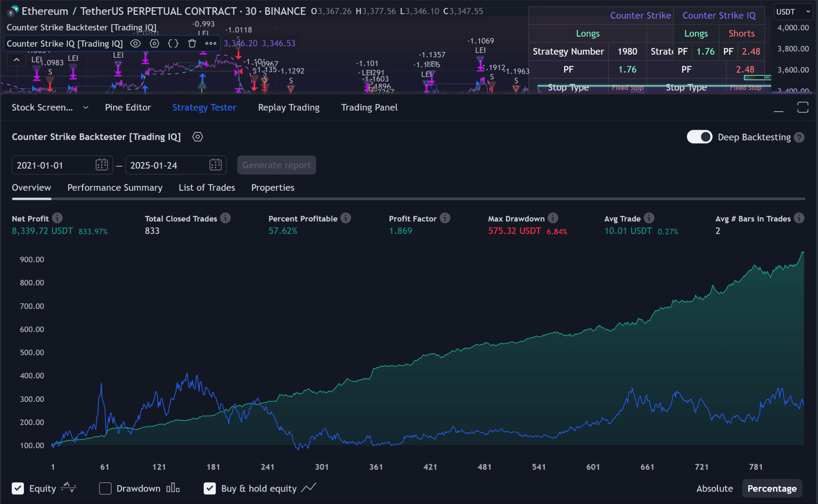Viewport: 818px width, 504px height.
Task: Click the Strategy Number value 1980
Action: pyautogui.click(x=627, y=51)
